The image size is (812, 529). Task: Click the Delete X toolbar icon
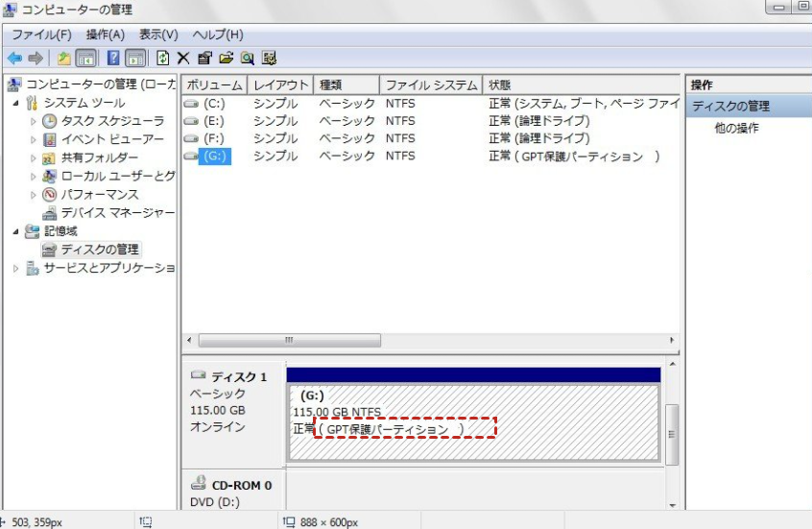tap(183, 58)
